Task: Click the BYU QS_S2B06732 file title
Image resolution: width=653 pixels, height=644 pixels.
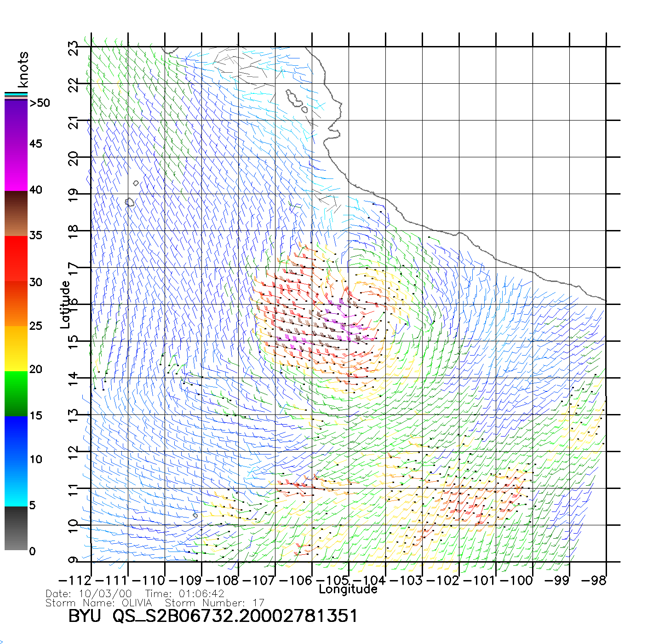Action: pos(212,616)
